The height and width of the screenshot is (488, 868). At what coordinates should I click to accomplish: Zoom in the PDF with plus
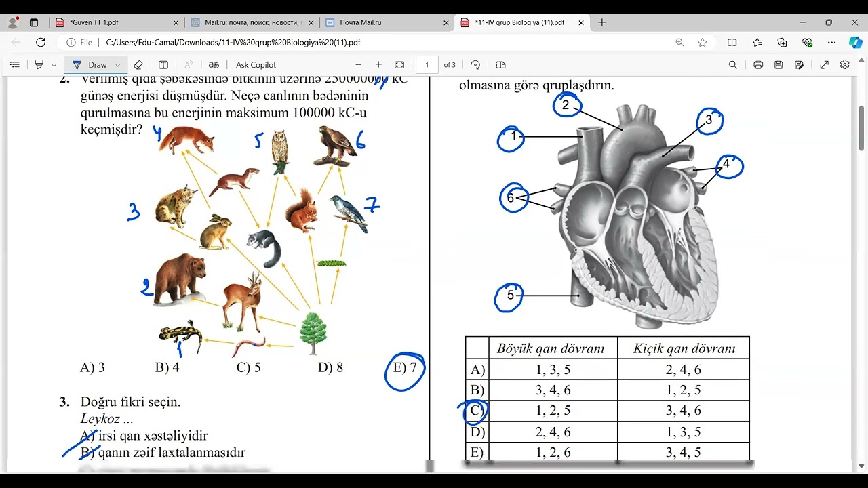click(x=378, y=65)
